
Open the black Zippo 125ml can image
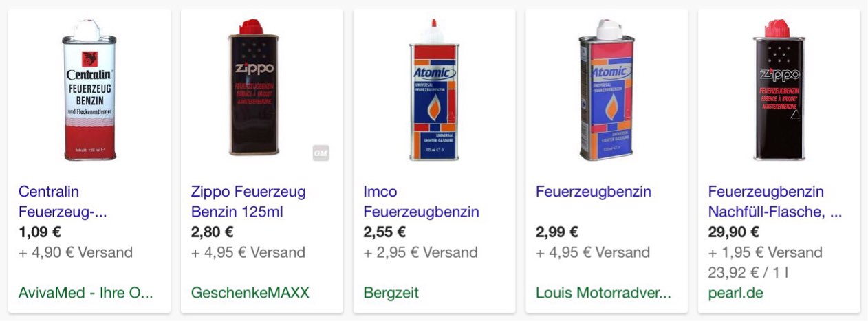tap(254, 89)
